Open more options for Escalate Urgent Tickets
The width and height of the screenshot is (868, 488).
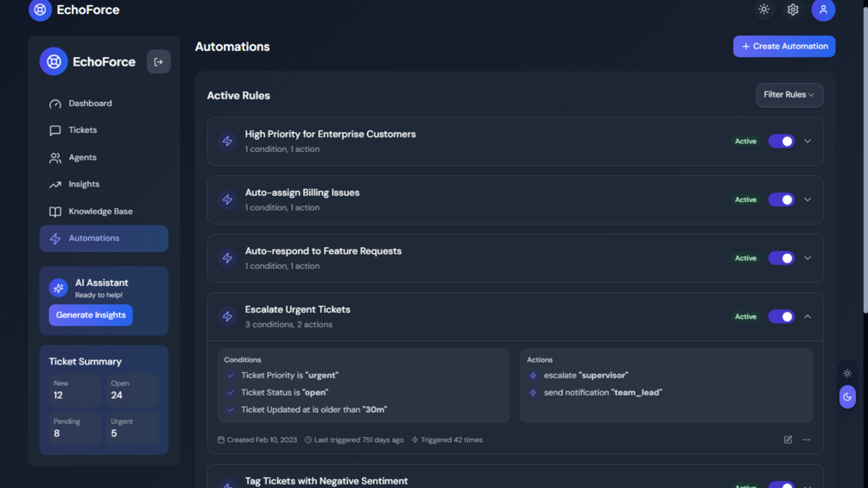806,440
